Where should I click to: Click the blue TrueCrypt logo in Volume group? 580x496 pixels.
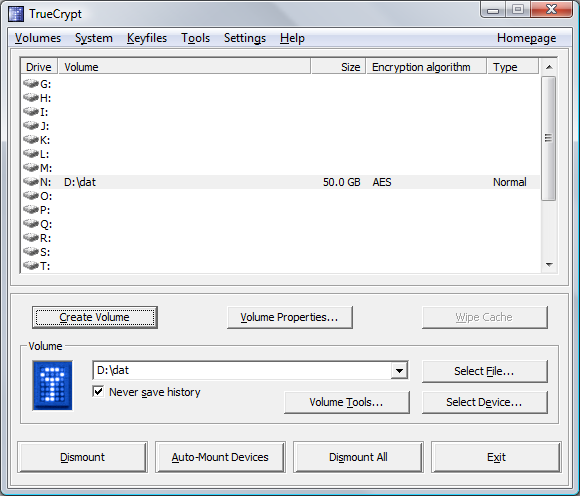click(52, 385)
